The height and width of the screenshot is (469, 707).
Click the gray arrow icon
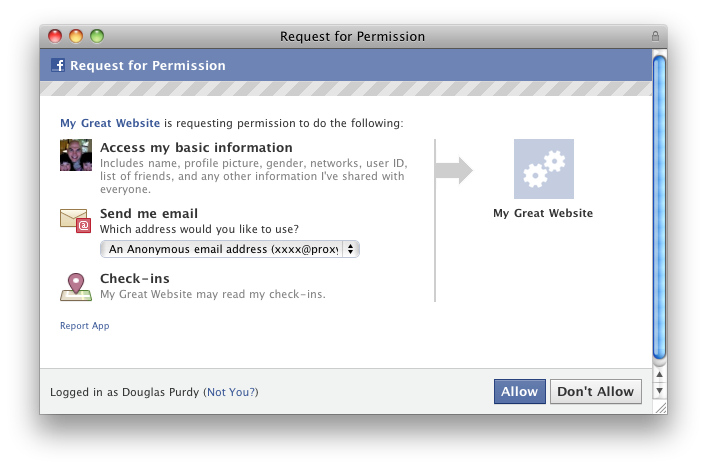(x=454, y=170)
